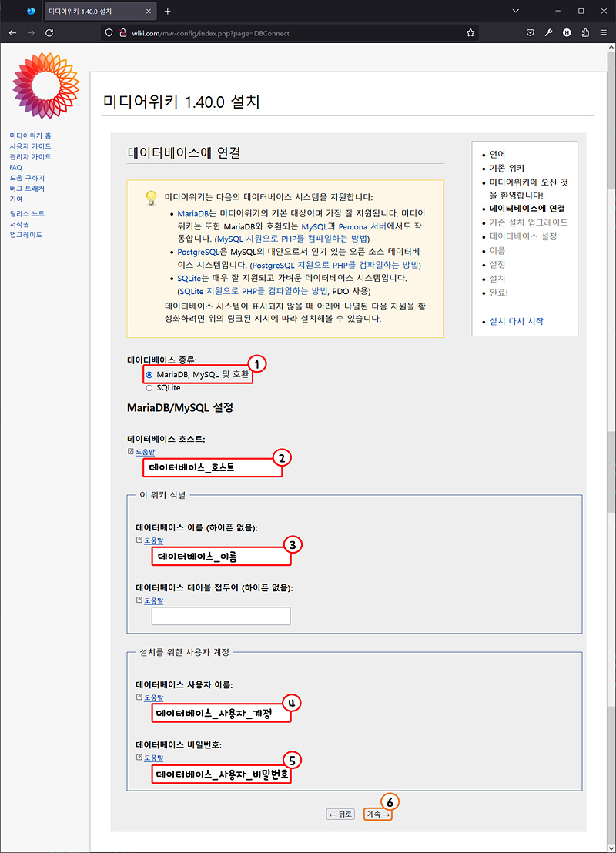Click the Percona 서버 link
616x853 pixels.
(363, 226)
